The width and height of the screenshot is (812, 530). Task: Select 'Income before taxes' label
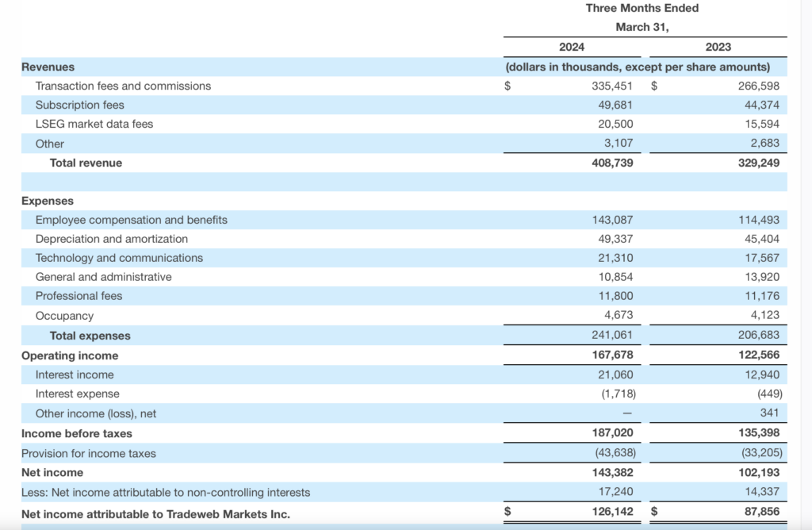(x=77, y=434)
